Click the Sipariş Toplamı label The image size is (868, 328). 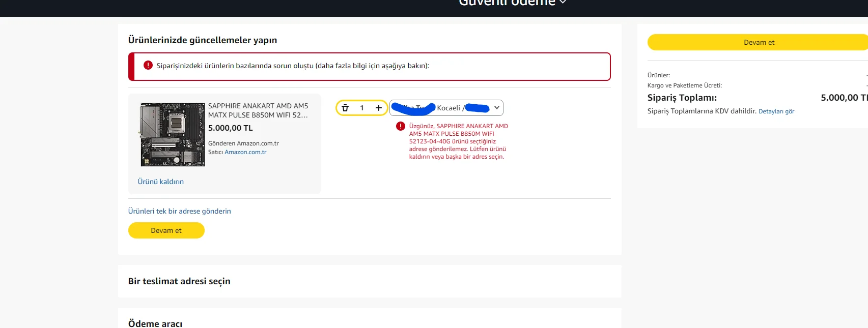tap(682, 98)
